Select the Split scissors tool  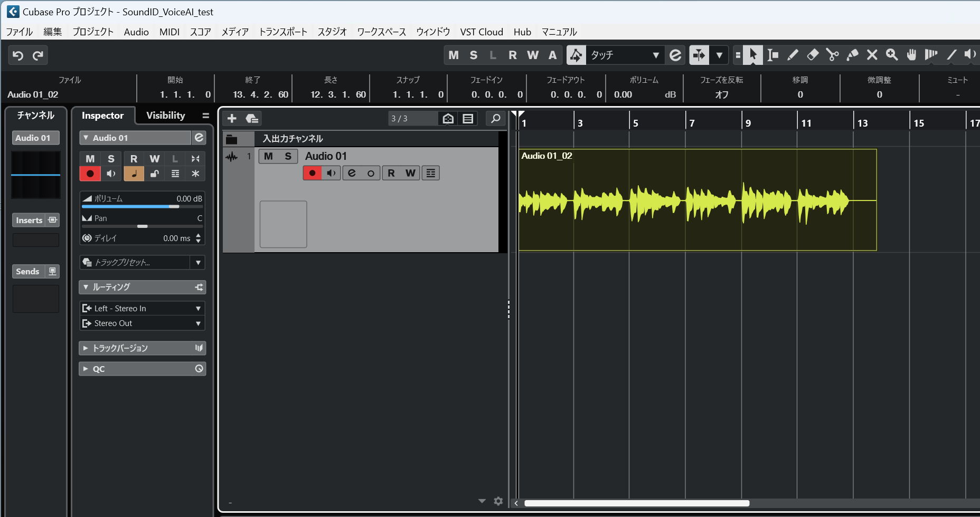(833, 55)
